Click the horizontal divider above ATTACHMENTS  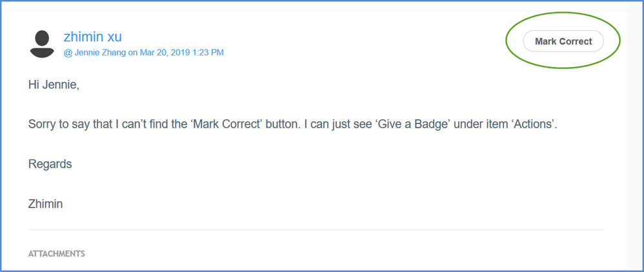point(316,230)
